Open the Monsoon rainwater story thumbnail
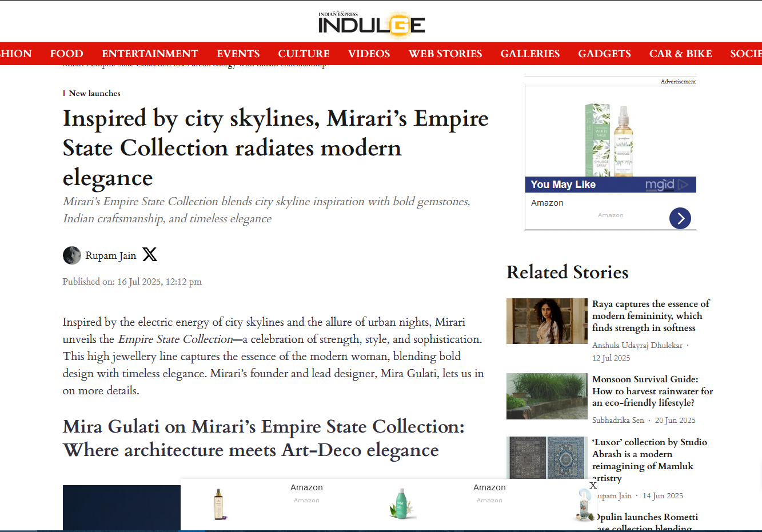Screen dimensions: 762x532 coord(547,397)
